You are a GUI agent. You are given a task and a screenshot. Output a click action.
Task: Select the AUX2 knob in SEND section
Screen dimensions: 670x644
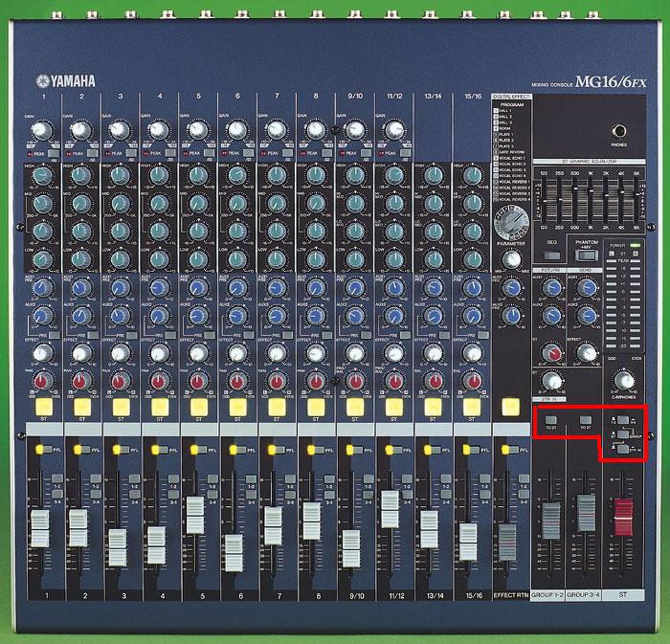click(587, 315)
